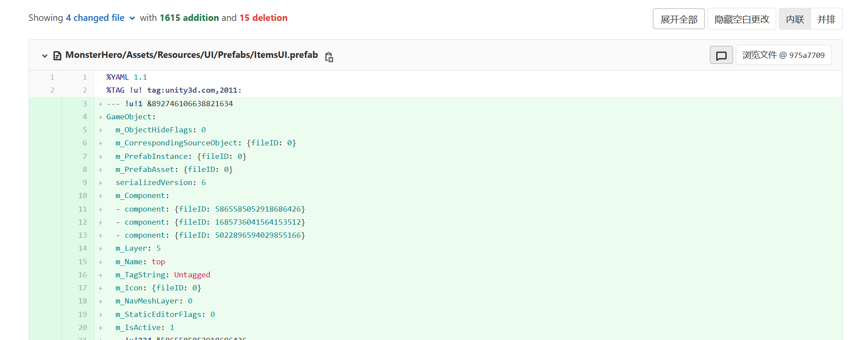868x340 pixels.
Task: Toggle comments with the speech bubble button
Action: [x=721, y=55]
